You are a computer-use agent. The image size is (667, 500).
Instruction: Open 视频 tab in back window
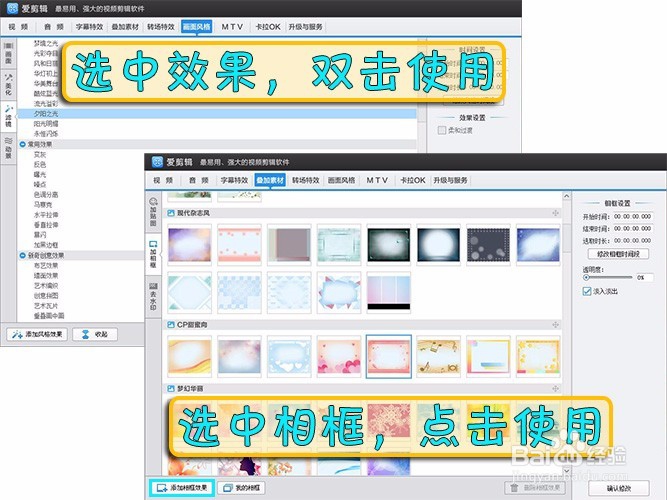point(18,27)
